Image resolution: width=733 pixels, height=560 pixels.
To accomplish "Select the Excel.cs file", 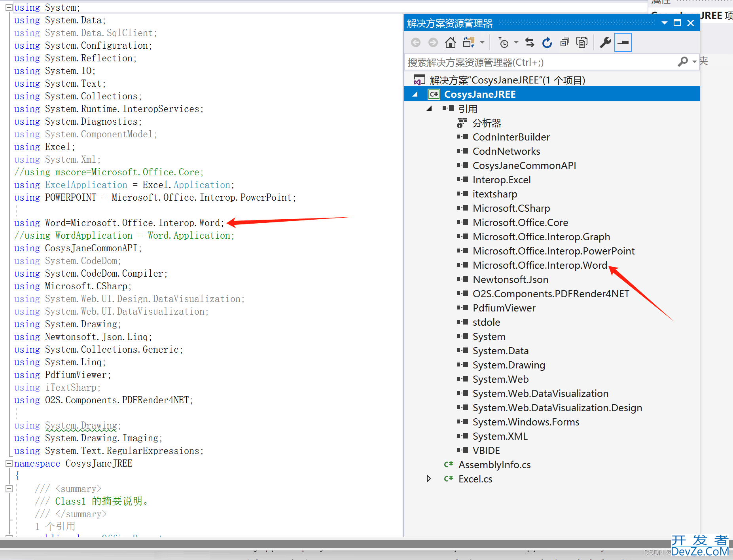I will (475, 479).
